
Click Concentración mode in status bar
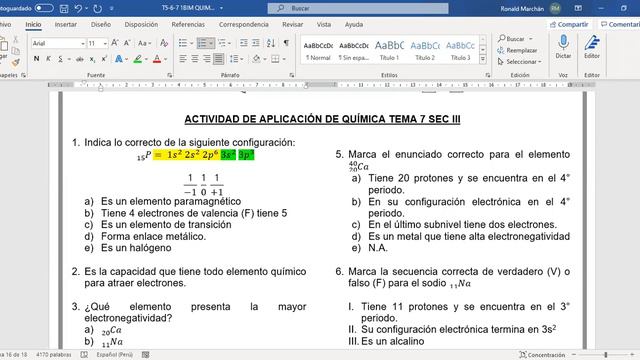pyautogui.click(x=542, y=355)
